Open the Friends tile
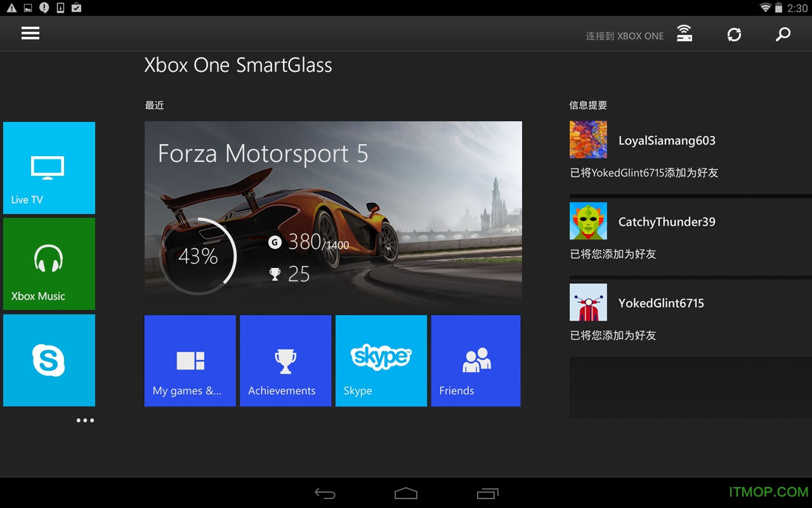 tap(476, 361)
